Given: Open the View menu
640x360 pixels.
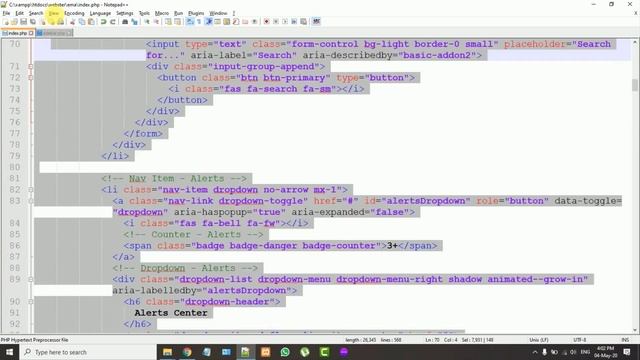Looking at the screenshot, I should [53, 13].
